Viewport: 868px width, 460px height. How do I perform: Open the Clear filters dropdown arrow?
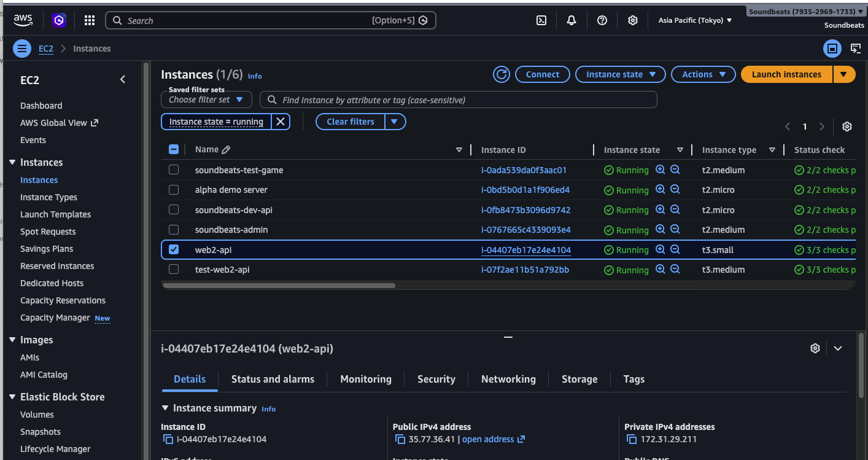(x=395, y=122)
